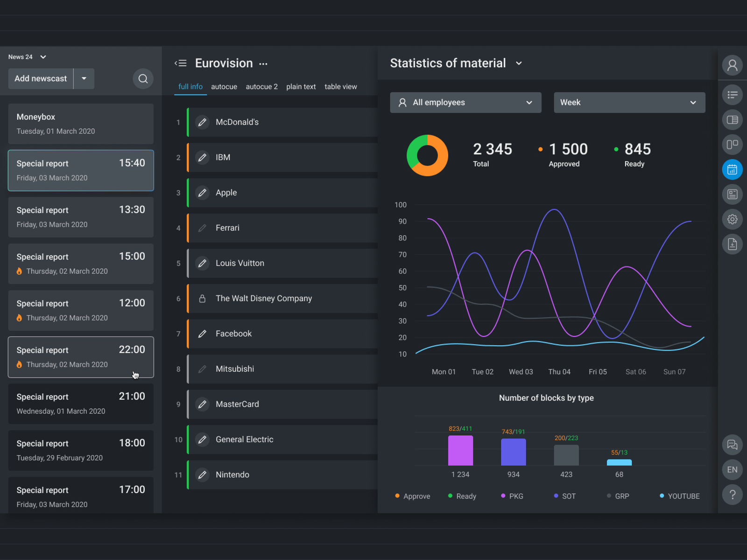
Task: Switch to the table view tab
Action: [x=341, y=87]
